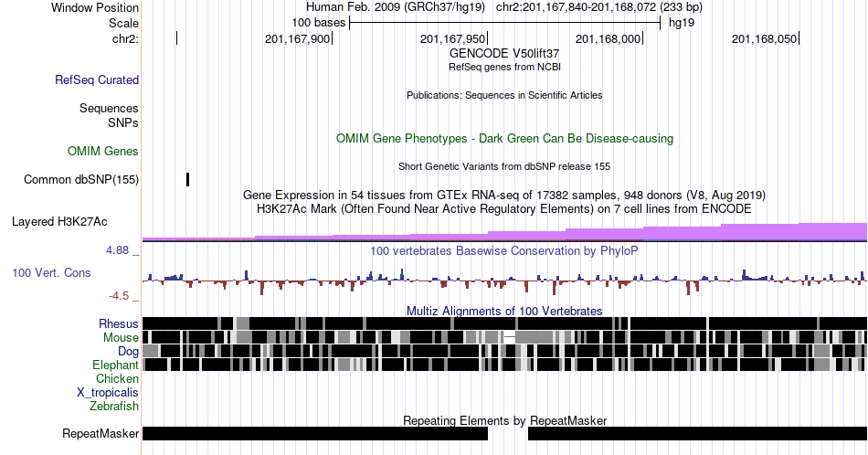Click the Zebrafish alignment label
The image size is (868, 455).
click(x=114, y=406)
